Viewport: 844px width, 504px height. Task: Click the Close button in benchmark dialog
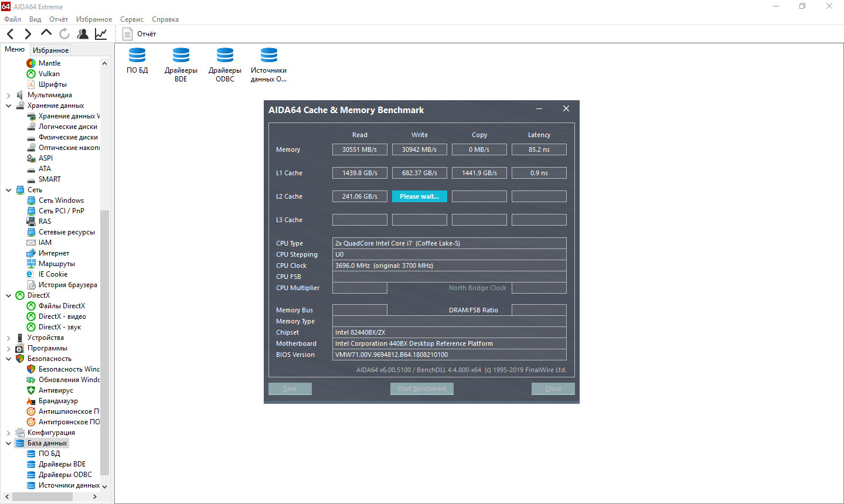pos(553,389)
